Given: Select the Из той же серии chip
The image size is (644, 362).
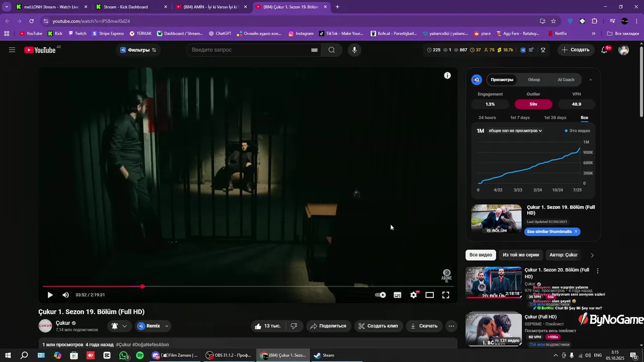Looking at the screenshot, I should [521, 255].
